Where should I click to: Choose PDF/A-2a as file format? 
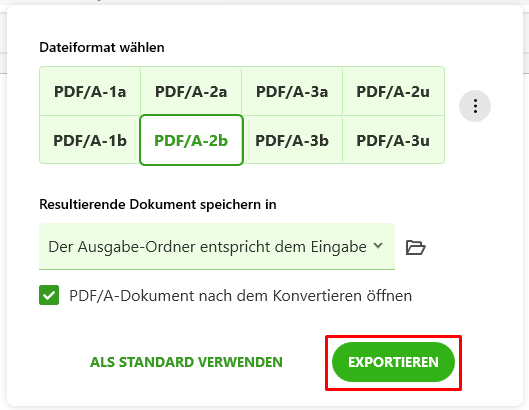(x=191, y=91)
